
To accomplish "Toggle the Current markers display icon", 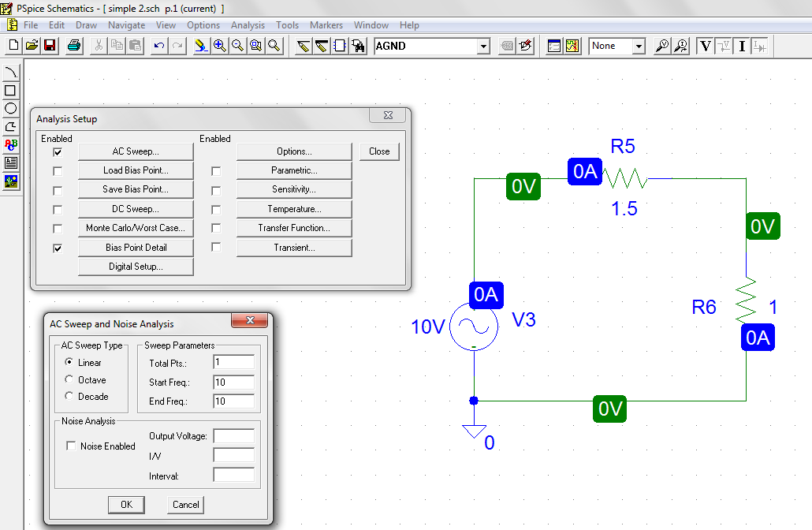I will [741, 46].
